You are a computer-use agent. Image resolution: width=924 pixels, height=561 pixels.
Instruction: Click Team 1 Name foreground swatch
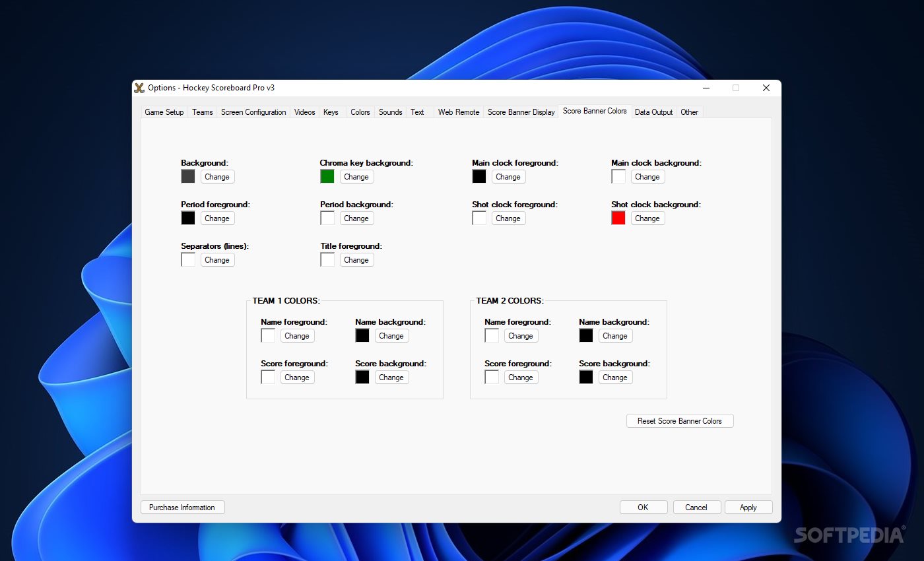(268, 335)
